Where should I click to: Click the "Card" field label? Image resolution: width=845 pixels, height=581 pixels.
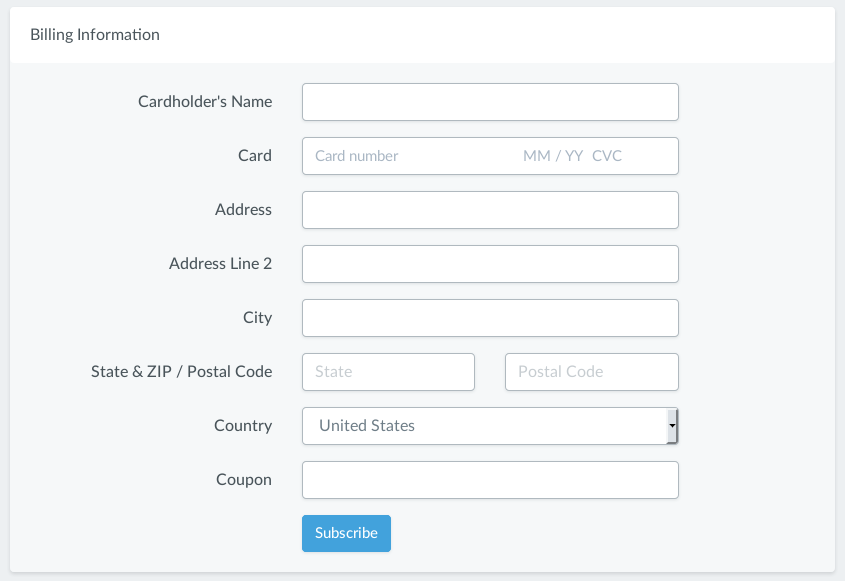click(x=255, y=156)
